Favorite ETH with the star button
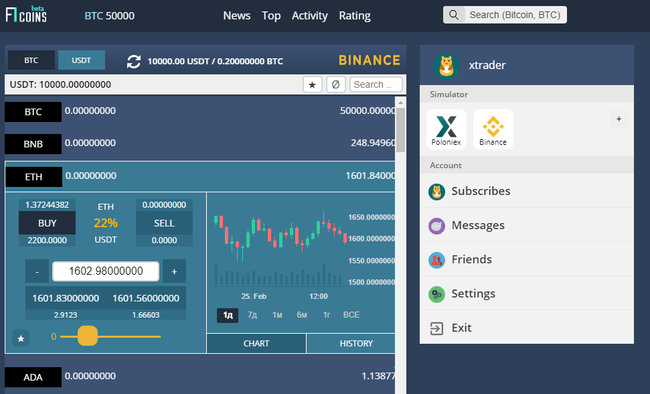 pos(21,338)
